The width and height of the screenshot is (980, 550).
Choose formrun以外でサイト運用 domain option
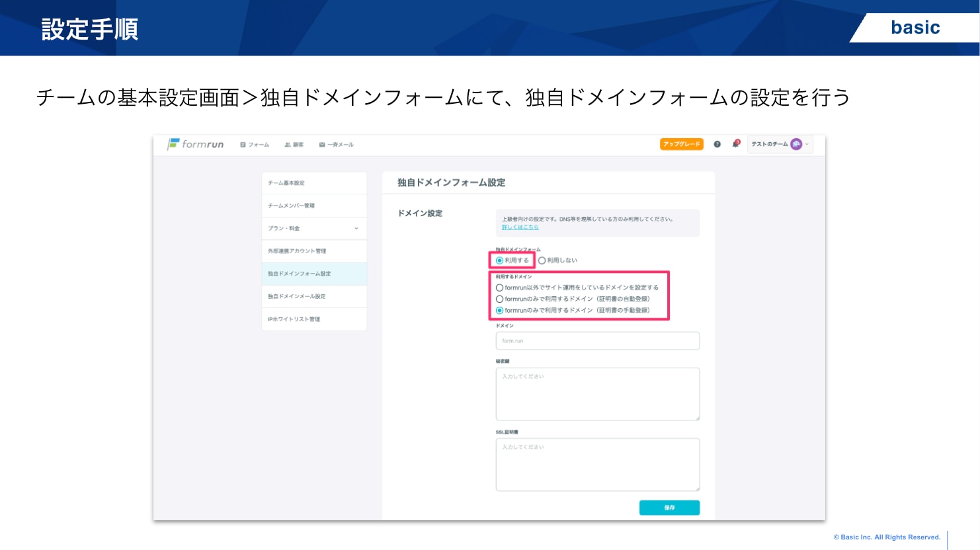tap(500, 288)
